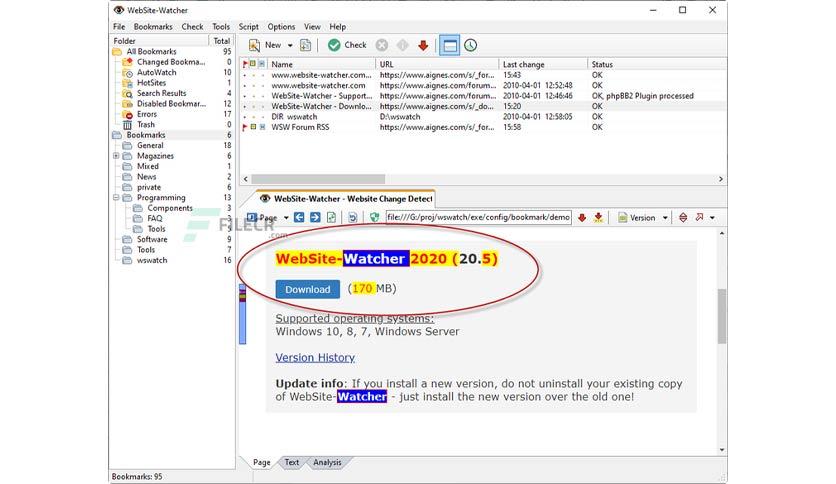Select the Page tab at bottom
This screenshot has width=836, height=484.
tap(261, 463)
